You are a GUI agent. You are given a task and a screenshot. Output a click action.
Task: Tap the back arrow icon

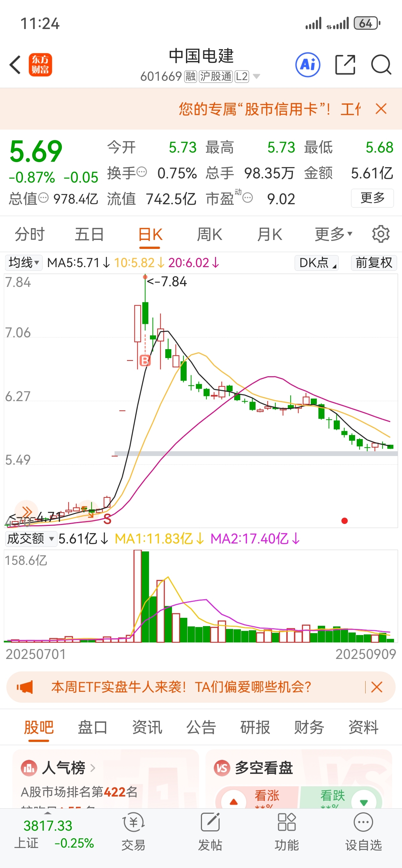point(15,64)
